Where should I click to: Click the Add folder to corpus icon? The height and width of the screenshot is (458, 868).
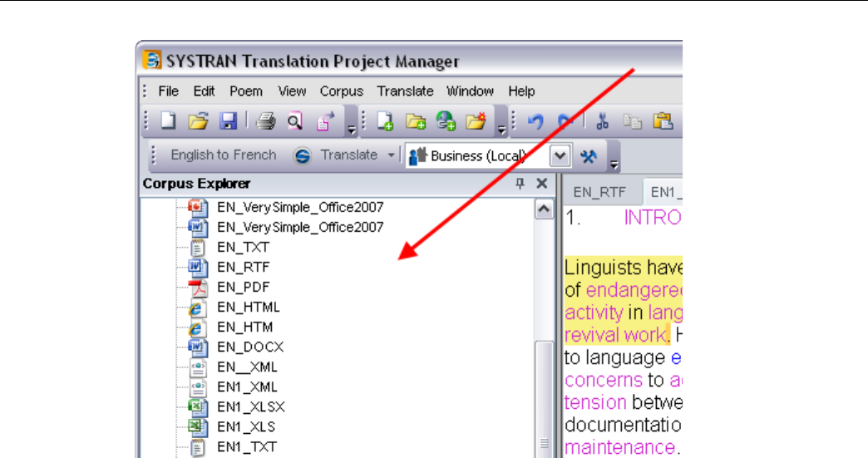click(415, 121)
